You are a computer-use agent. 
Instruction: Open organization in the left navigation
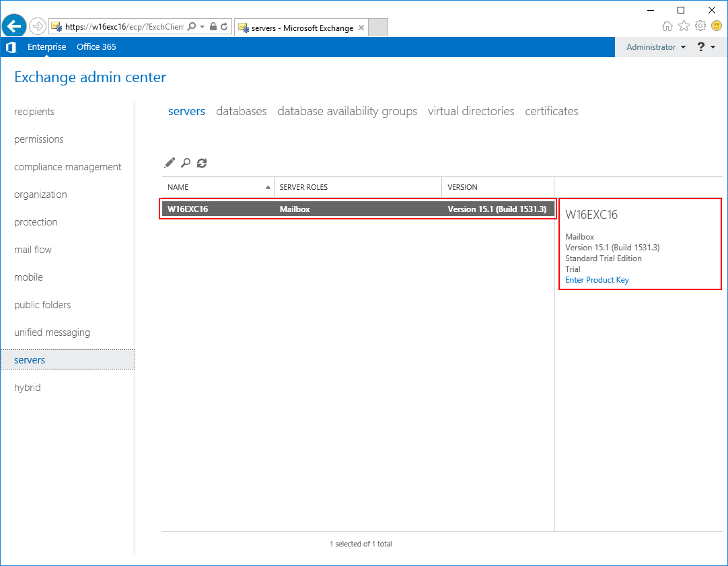tap(40, 194)
